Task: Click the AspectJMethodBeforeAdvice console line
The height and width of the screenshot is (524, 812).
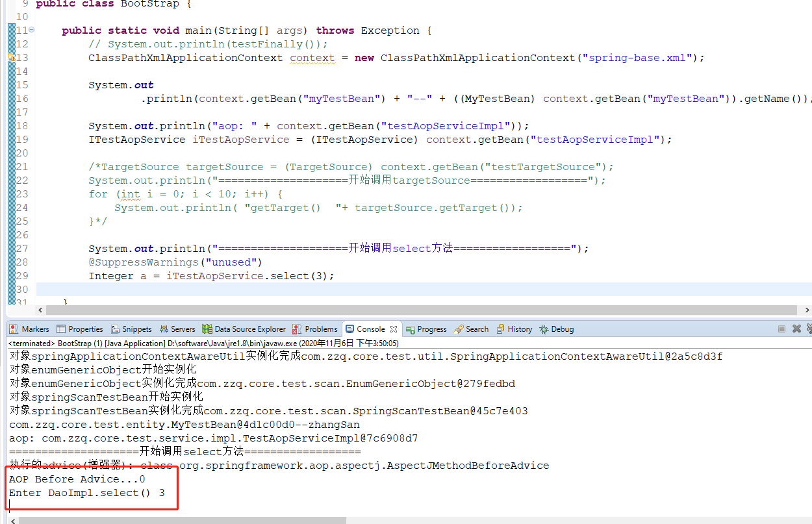Action: click(x=279, y=466)
